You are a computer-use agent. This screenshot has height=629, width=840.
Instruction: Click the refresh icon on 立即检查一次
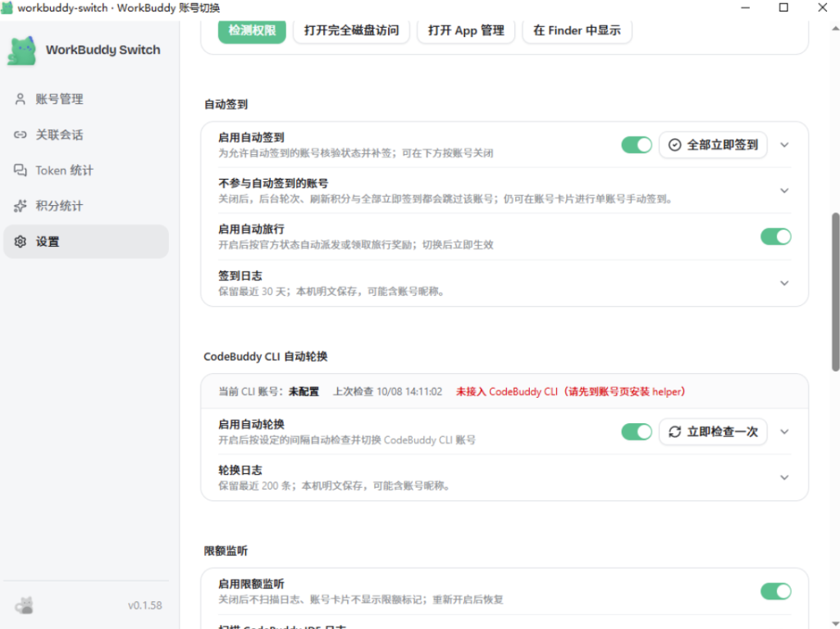click(675, 432)
